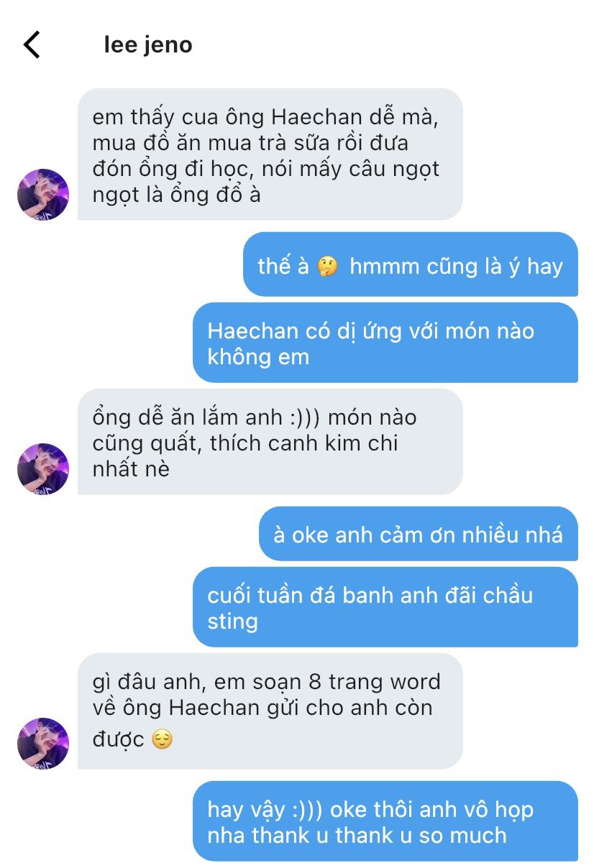
Task: Select the relieved face emoji after 'được'
Action: coord(163,739)
